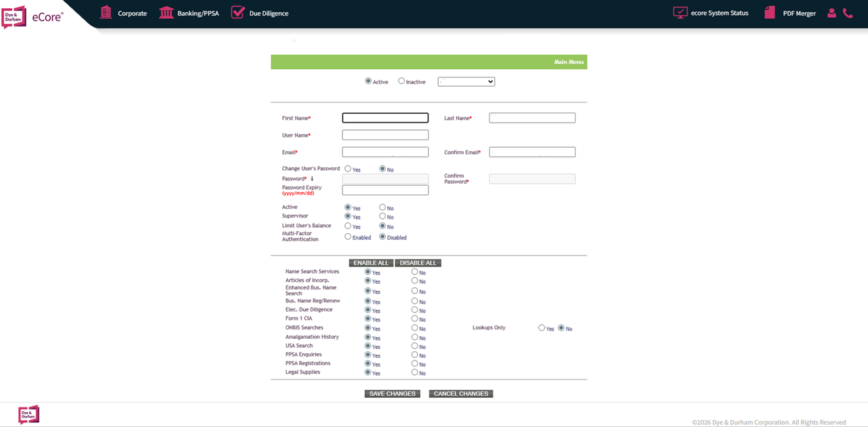Click the Corporate building icon
868x427 pixels.
point(106,12)
